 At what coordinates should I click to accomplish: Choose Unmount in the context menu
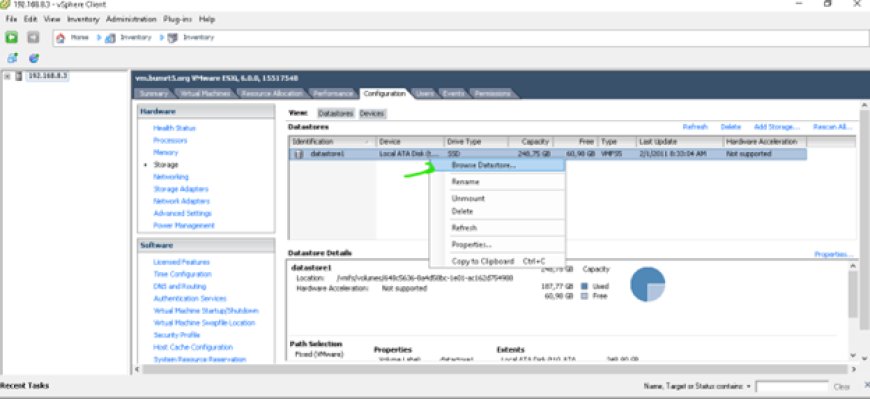pos(468,198)
